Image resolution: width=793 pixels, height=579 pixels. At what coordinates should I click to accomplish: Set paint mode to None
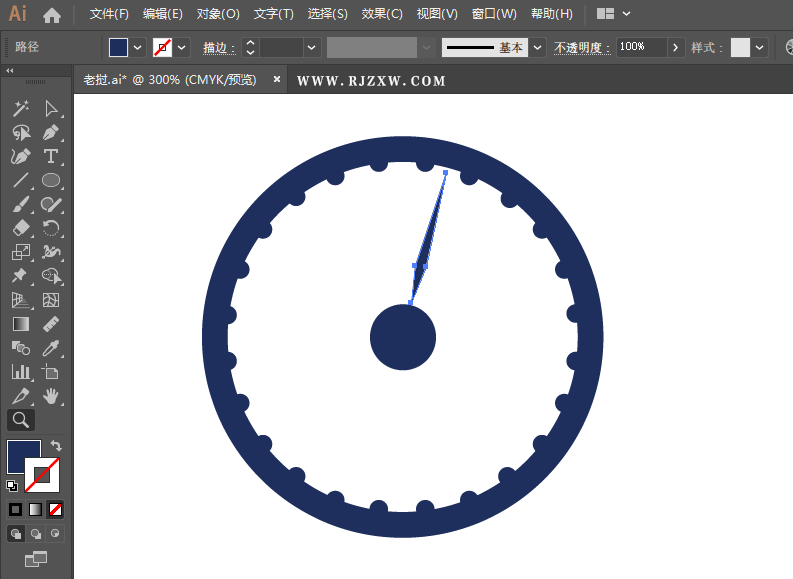tap(55, 509)
